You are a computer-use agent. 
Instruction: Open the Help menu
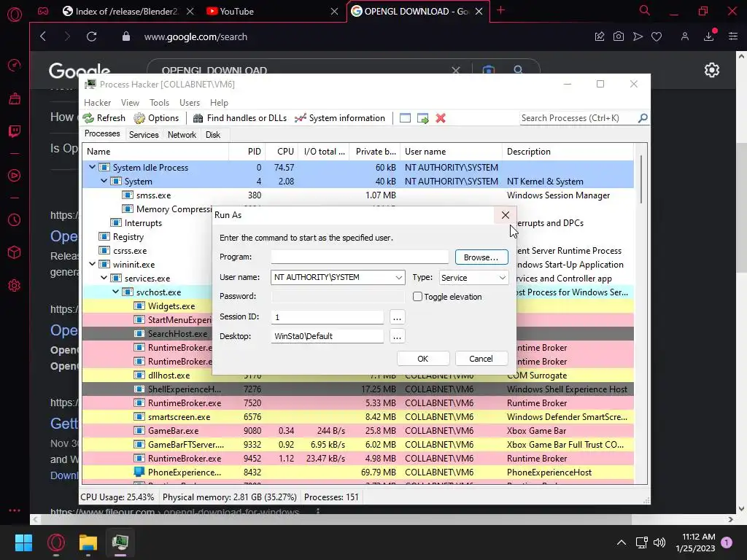[219, 103]
